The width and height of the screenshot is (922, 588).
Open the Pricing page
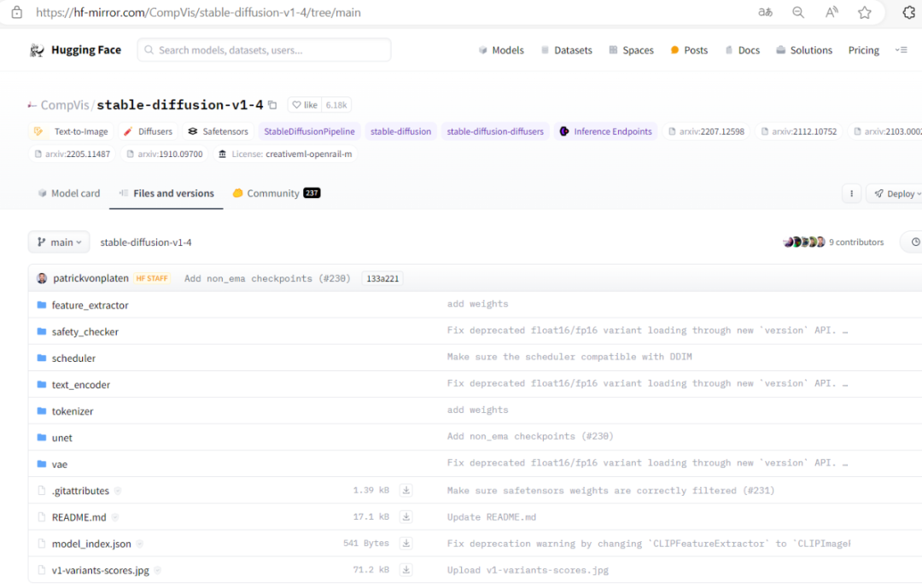coord(864,50)
